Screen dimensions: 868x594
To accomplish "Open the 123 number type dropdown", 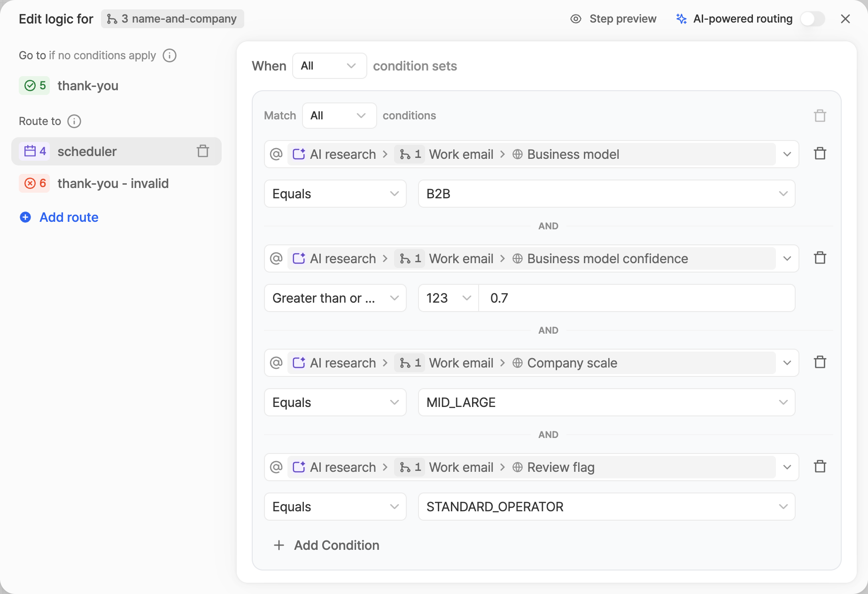I will (x=449, y=298).
